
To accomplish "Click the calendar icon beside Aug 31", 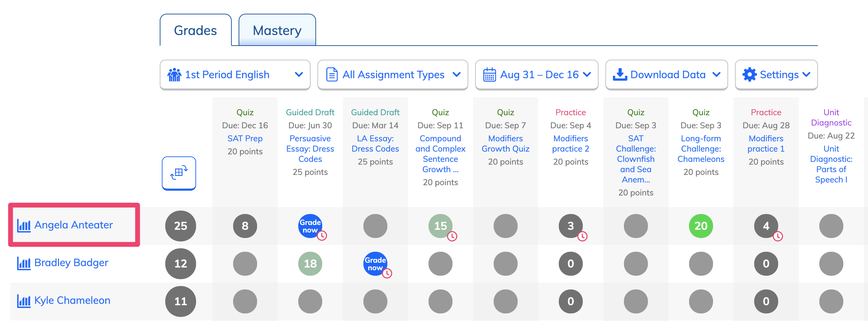I will (x=490, y=74).
